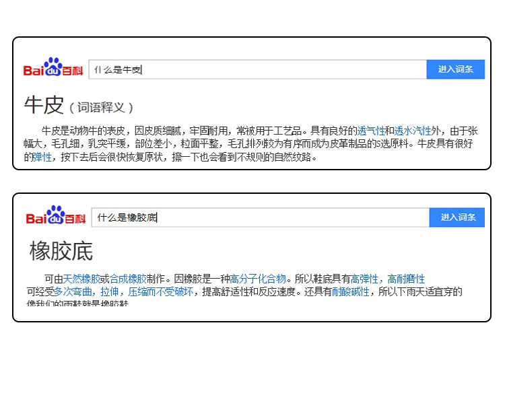505x420 pixels.
Task: Click the 高弹性 link
Action: pyautogui.click(x=364, y=279)
